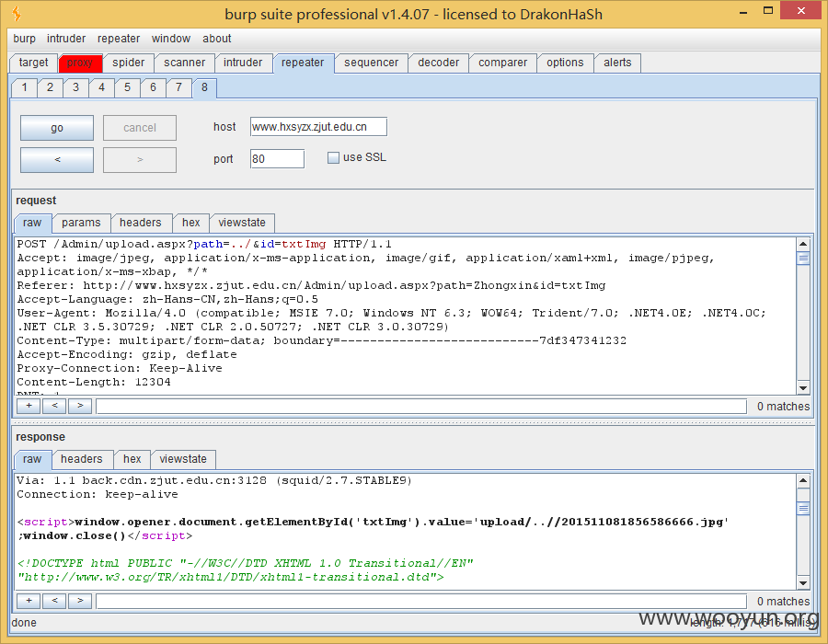
Task: Click request search next match button
Action: (x=80, y=406)
